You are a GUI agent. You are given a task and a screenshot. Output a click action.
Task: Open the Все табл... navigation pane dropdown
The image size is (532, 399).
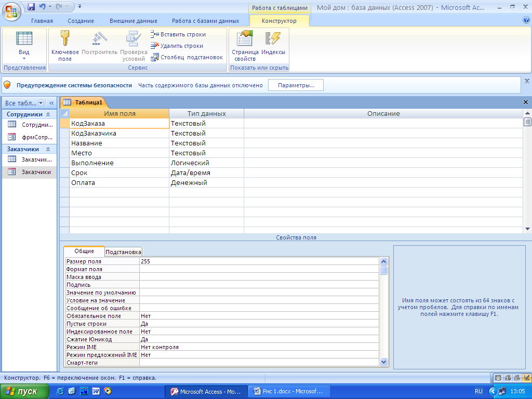pos(41,103)
